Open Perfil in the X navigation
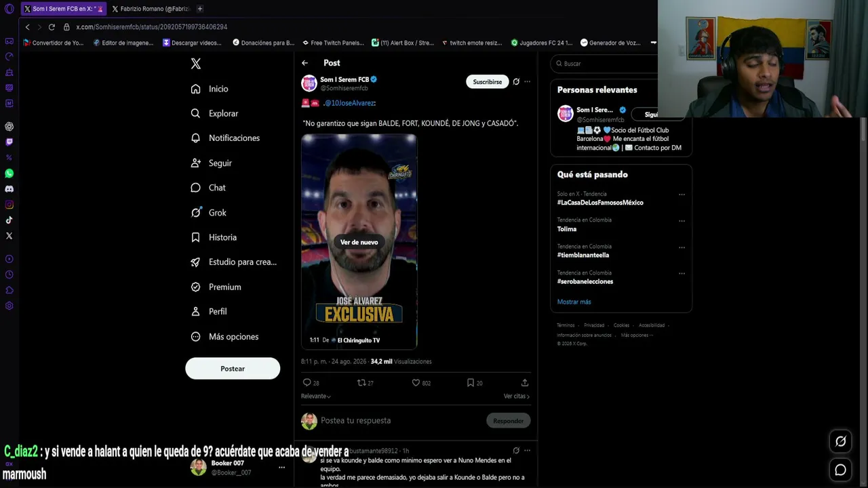The height and width of the screenshot is (488, 868). click(x=209, y=312)
